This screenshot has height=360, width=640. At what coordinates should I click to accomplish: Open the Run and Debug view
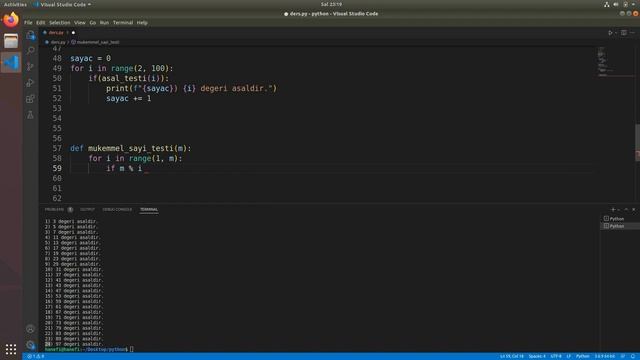click(31, 83)
